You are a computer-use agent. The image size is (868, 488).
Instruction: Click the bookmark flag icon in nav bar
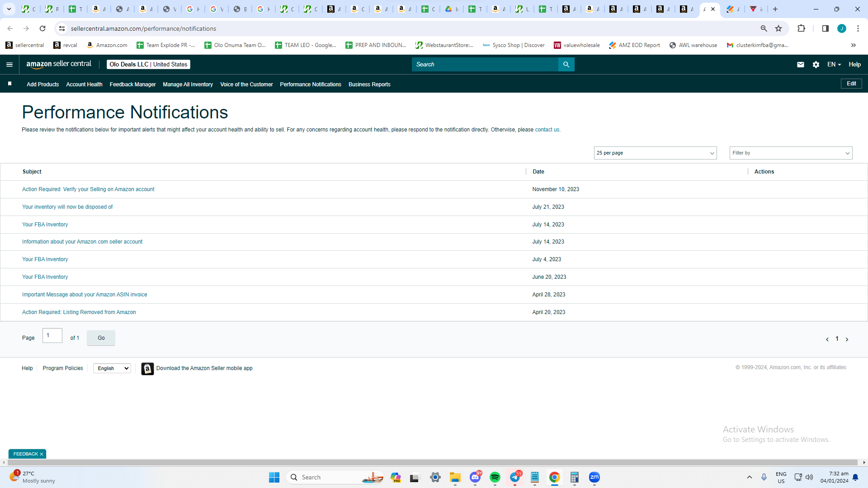click(9, 84)
